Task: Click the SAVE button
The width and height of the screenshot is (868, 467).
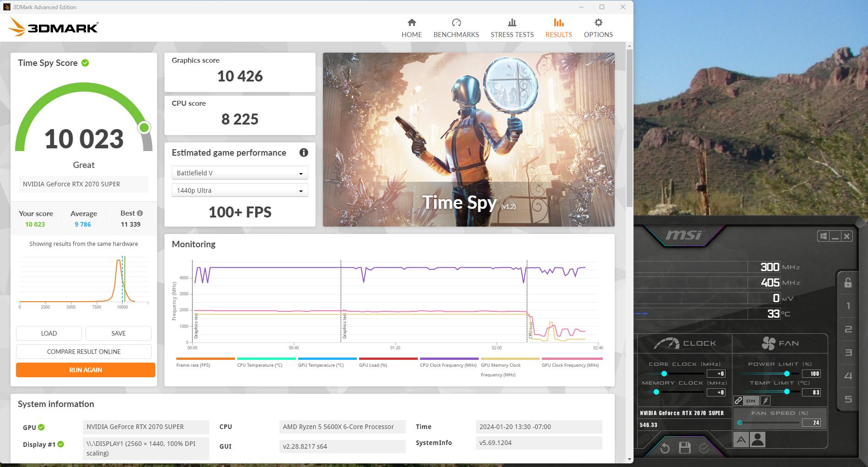Action: pos(119,333)
